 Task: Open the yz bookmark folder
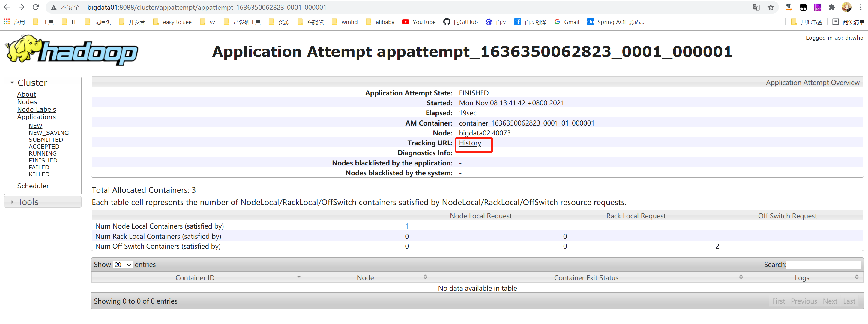point(207,22)
